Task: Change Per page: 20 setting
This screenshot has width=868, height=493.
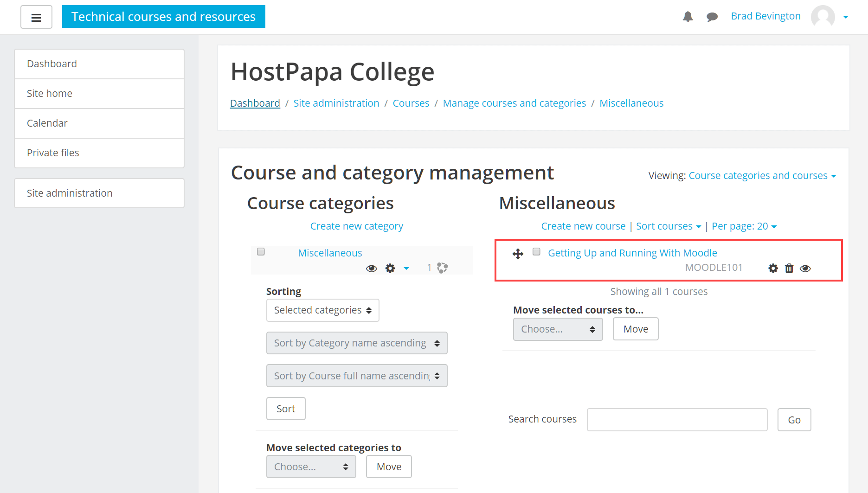Action: (744, 226)
